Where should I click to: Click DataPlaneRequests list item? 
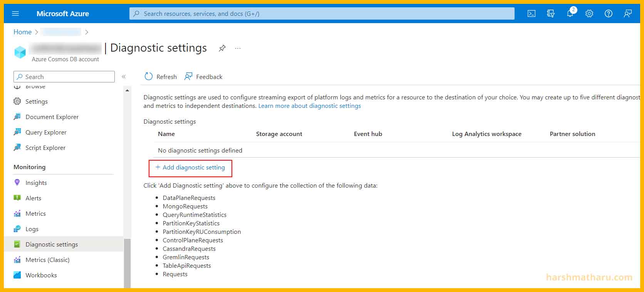[189, 198]
